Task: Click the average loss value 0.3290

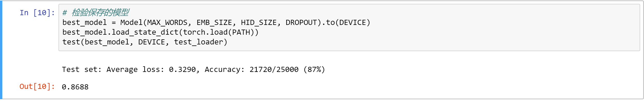Action: (182, 69)
